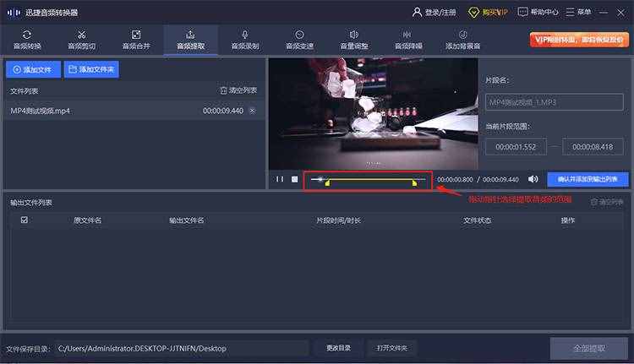
Task: Open the 音频降噪 noise reduction tab
Action: pos(408,40)
